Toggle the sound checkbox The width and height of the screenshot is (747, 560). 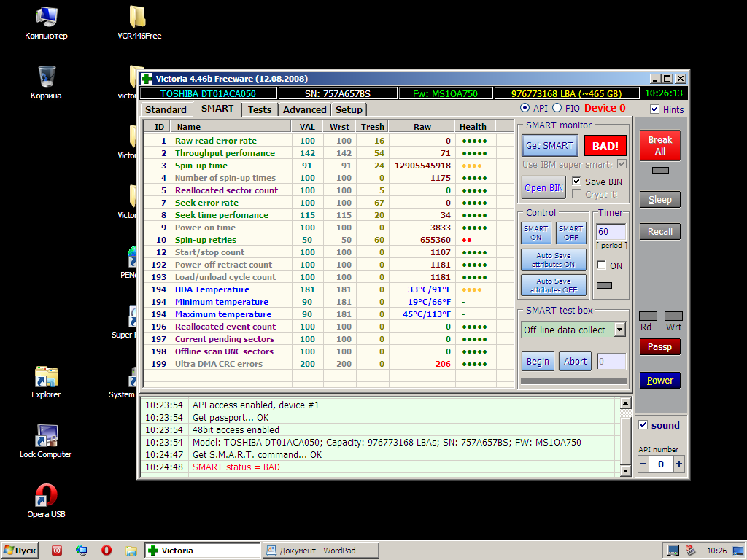tap(643, 425)
